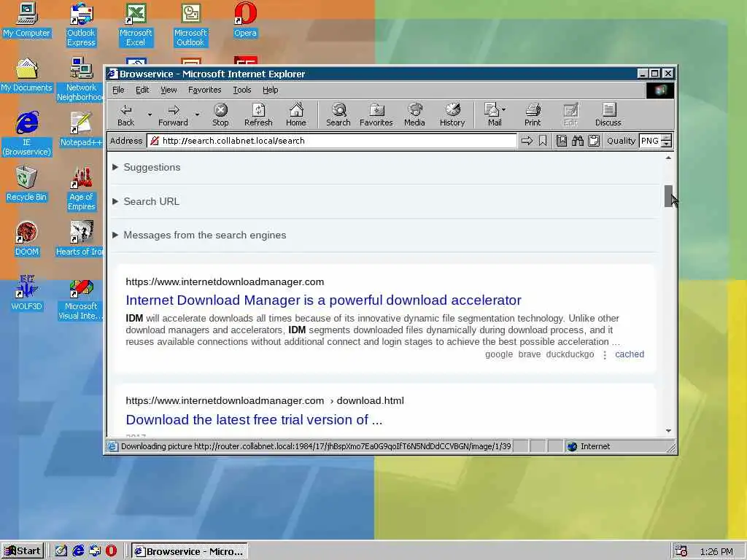Click the cached link of first result
Screen dimensions: 747x560
(630, 354)
